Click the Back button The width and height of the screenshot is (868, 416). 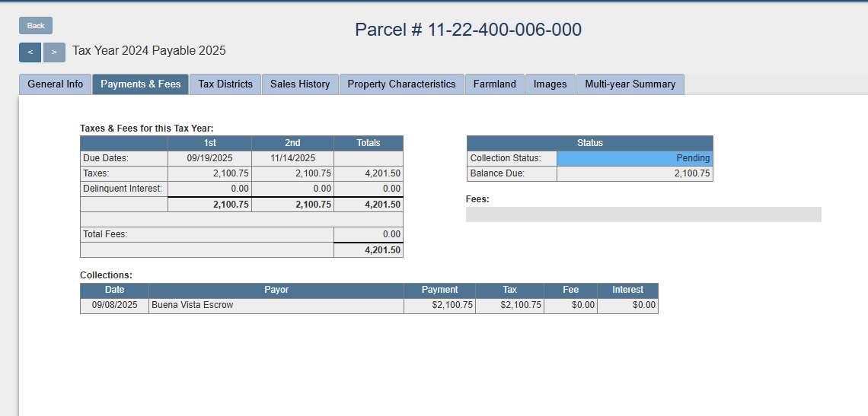pos(36,26)
